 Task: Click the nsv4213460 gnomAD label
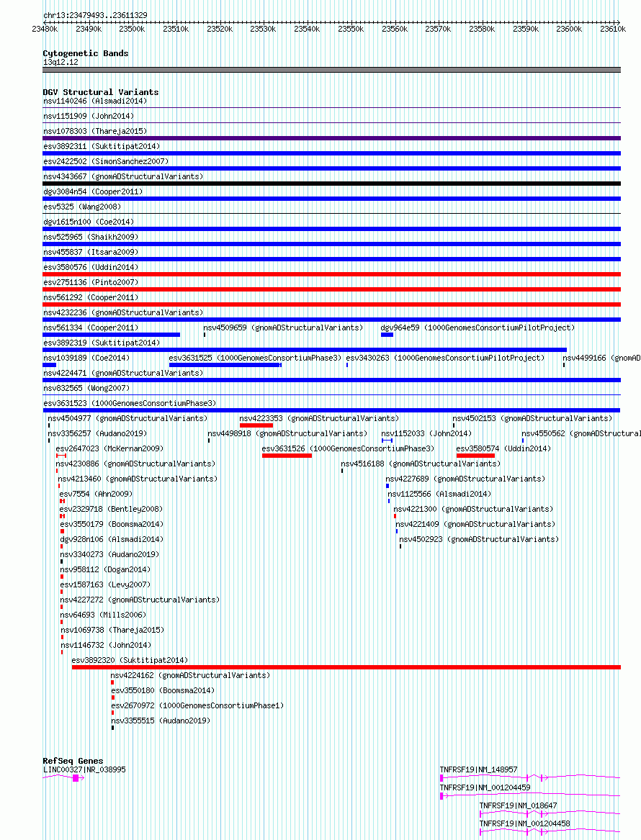[138, 479]
